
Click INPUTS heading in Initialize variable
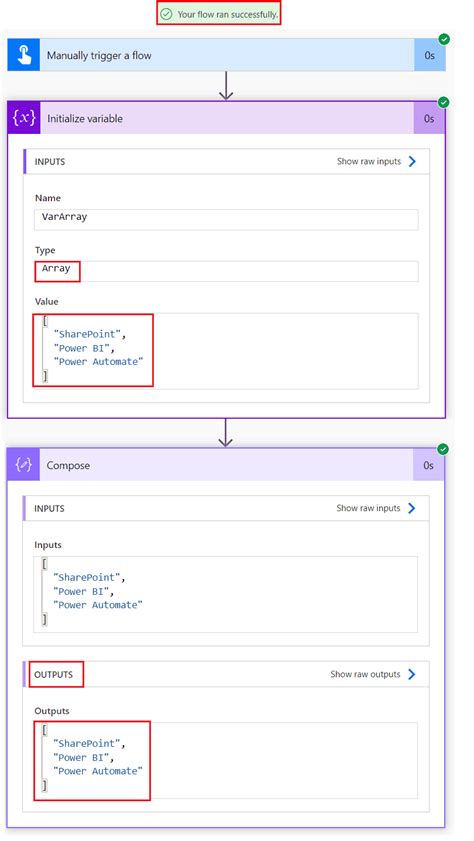[x=50, y=161]
